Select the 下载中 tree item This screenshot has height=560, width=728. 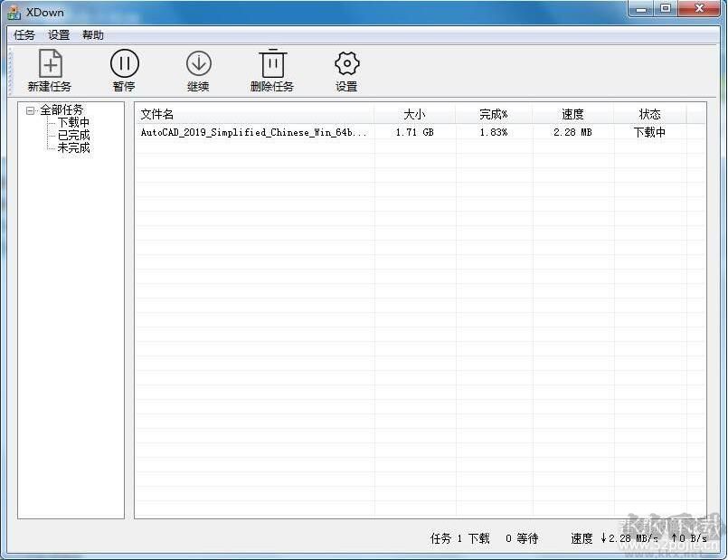click(73, 123)
